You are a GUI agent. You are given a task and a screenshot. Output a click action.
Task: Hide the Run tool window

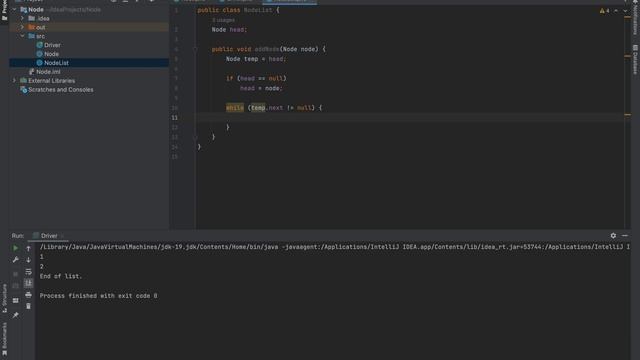(625, 236)
